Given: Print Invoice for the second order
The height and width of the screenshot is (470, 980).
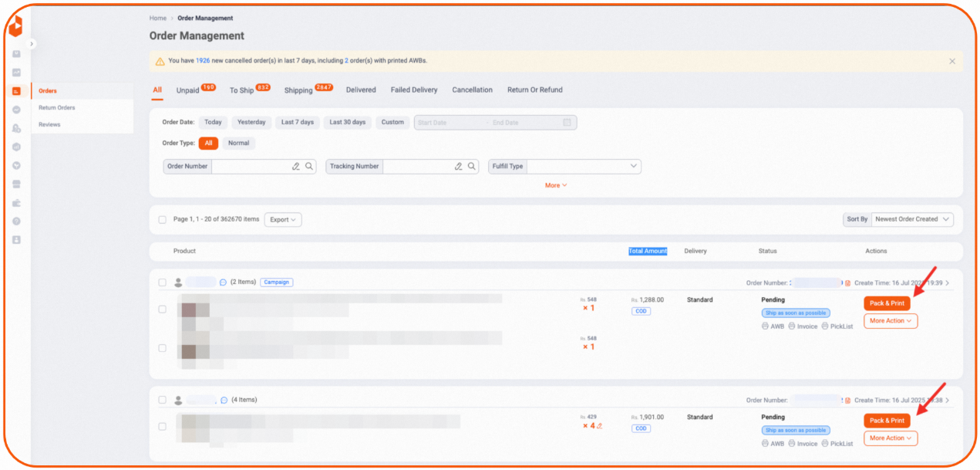Looking at the screenshot, I should (803, 444).
